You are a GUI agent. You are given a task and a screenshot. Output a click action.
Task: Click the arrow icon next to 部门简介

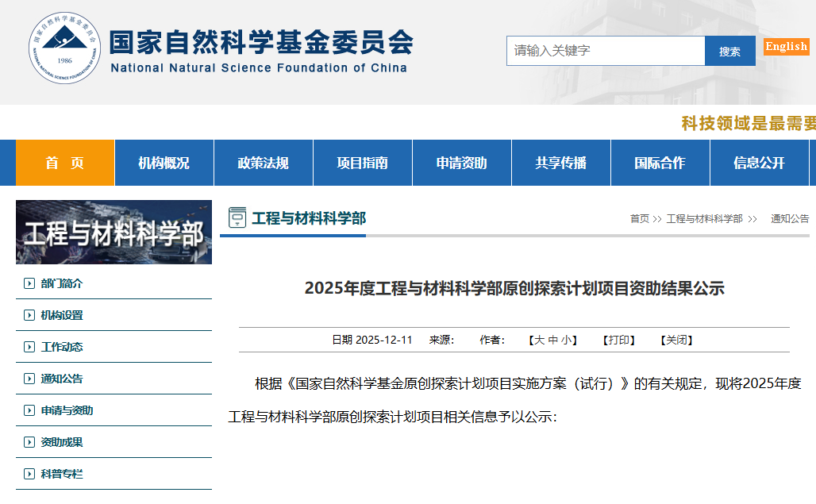click(x=29, y=283)
